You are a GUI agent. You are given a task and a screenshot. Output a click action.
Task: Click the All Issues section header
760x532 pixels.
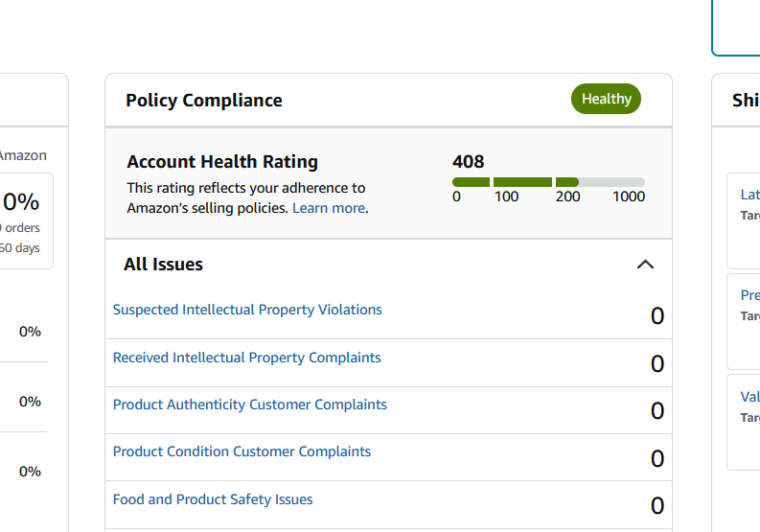coord(164,265)
